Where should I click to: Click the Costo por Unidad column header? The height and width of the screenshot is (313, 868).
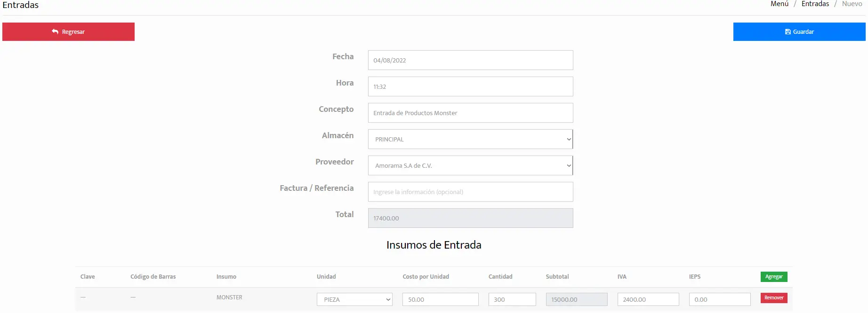pyautogui.click(x=426, y=277)
